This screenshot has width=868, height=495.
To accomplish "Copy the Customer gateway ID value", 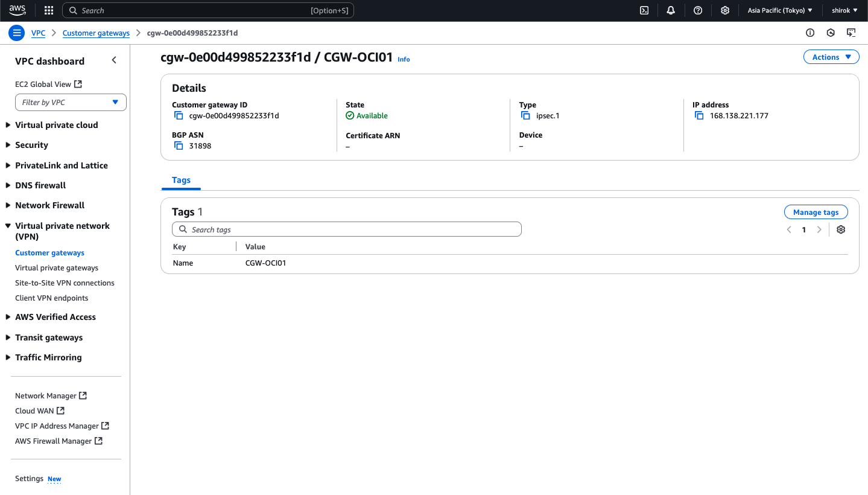I will point(179,115).
